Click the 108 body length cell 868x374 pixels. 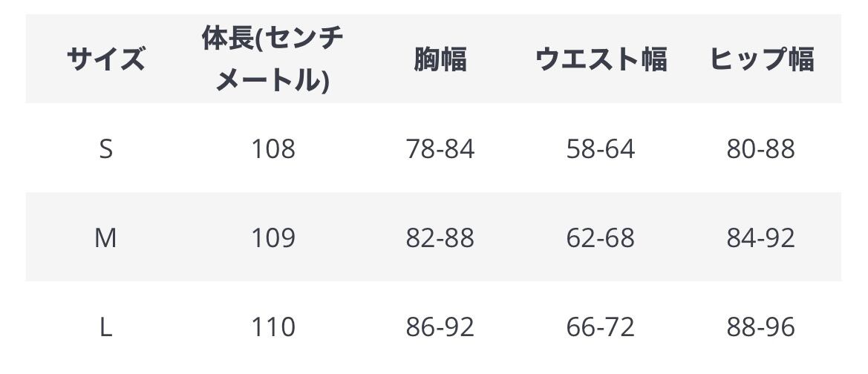[x=273, y=149]
